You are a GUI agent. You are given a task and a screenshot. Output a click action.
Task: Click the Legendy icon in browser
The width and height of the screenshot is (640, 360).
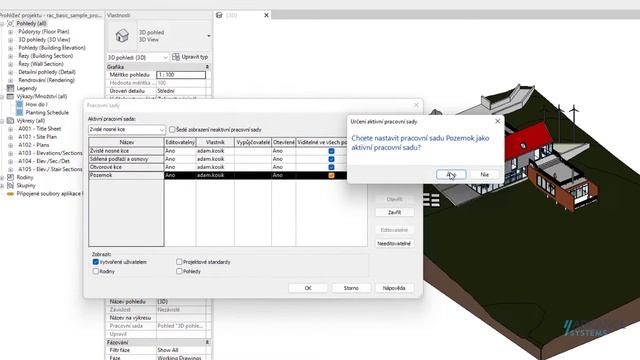click(10, 88)
